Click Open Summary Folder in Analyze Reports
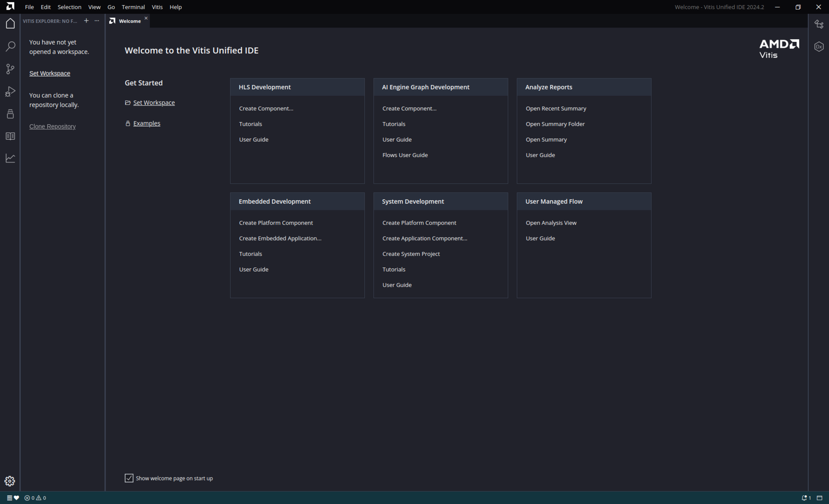The image size is (829, 504). pos(555,124)
